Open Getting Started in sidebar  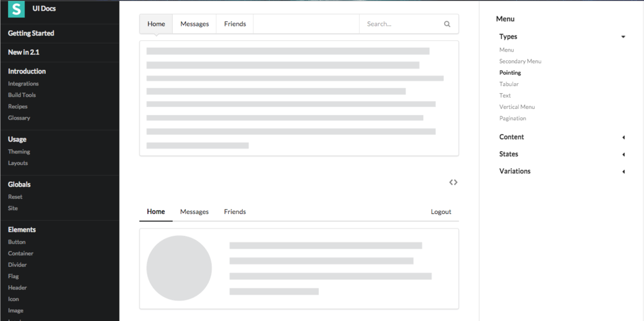(31, 33)
